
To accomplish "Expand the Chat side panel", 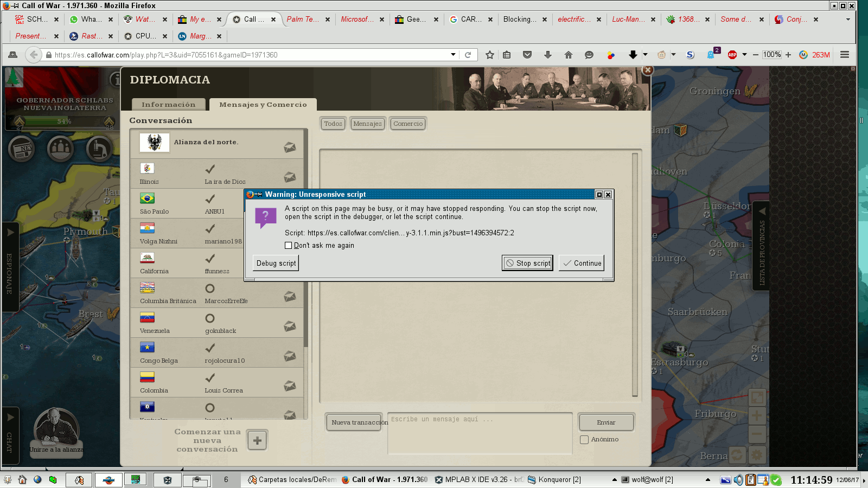I will point(10,436).
